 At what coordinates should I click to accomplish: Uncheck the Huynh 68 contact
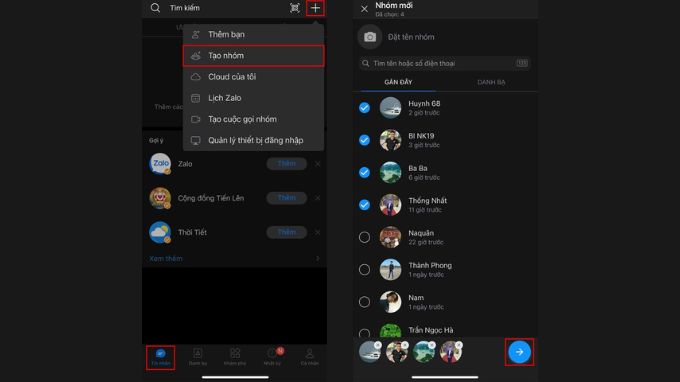click(x=364, y=108)
